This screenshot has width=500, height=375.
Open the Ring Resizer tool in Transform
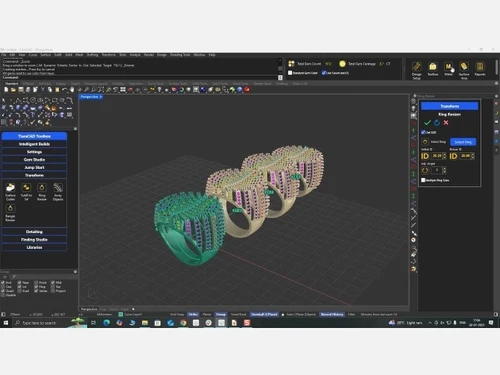point(42,192)
